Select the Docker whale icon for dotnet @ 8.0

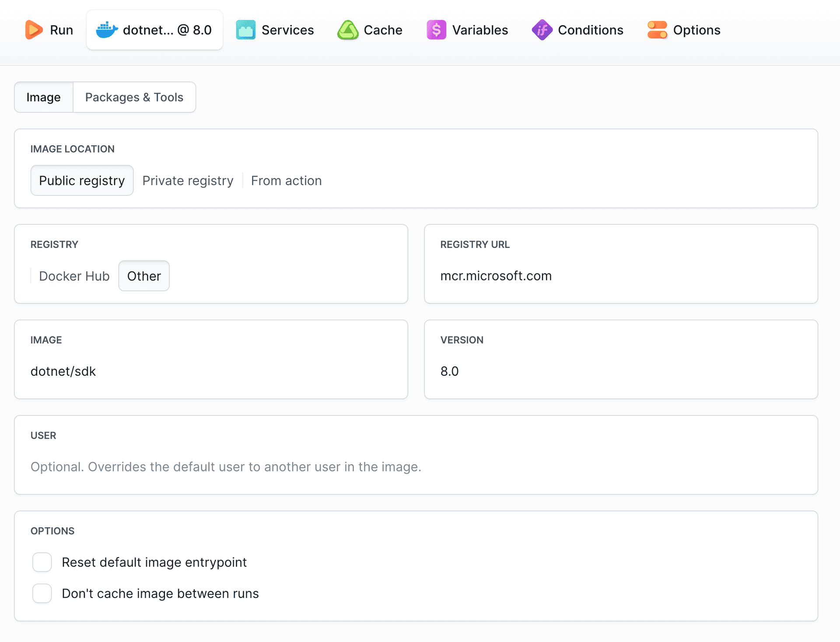107,30
